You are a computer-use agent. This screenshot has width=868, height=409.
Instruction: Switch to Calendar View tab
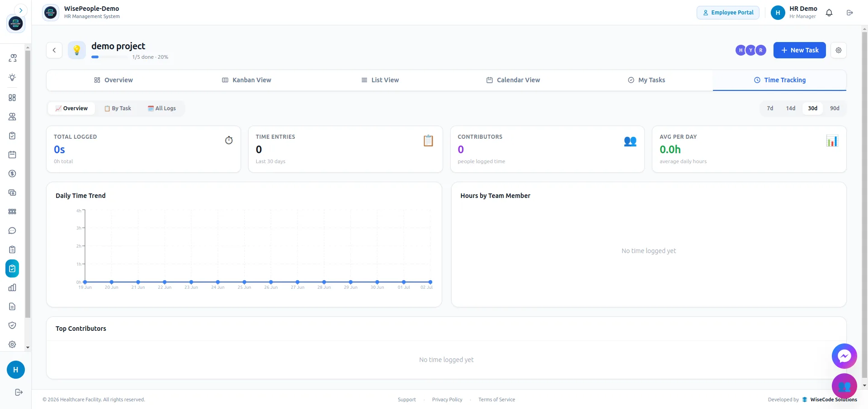click(513, 80)
